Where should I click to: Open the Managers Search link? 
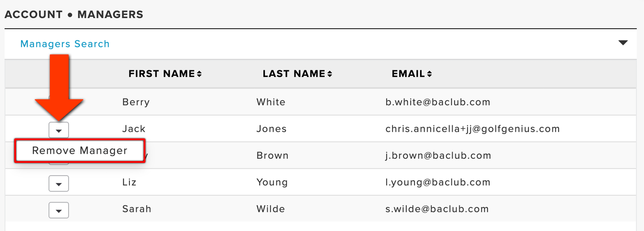pyautogui.click(x=65, y=44)
